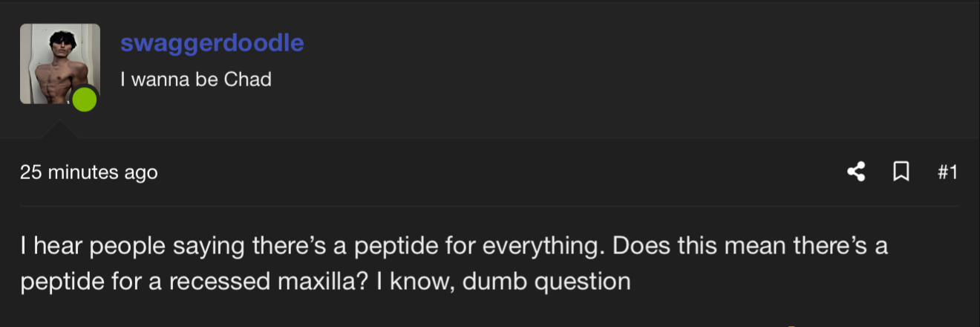The width and height of the screenshot is (980, 327).
Task: Click the green dot on avatar corner
Action: coord(85,99)
